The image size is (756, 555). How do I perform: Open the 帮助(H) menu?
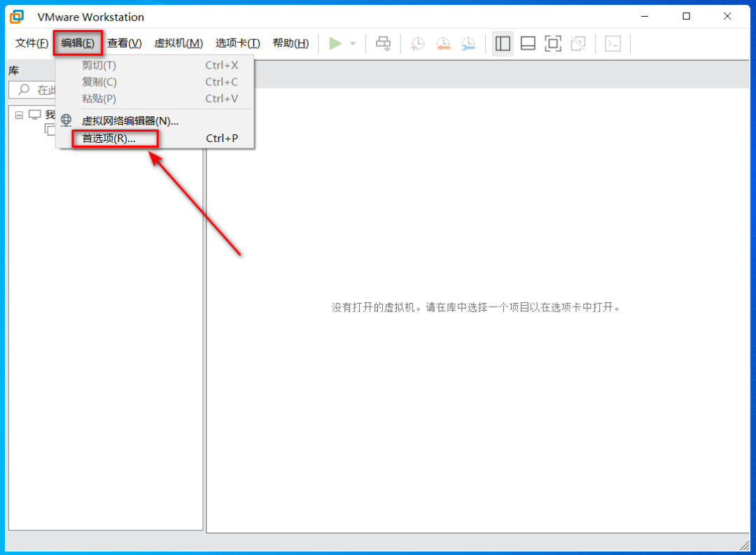290,43
